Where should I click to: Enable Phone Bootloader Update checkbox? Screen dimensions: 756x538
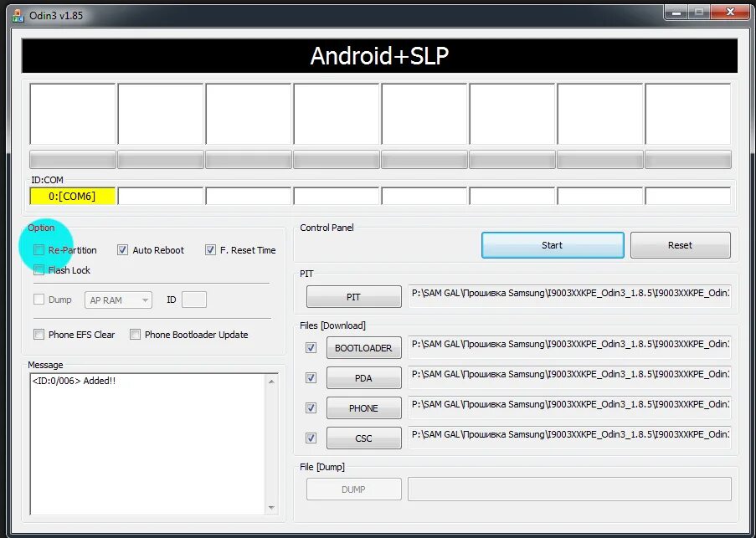point(136,335)
